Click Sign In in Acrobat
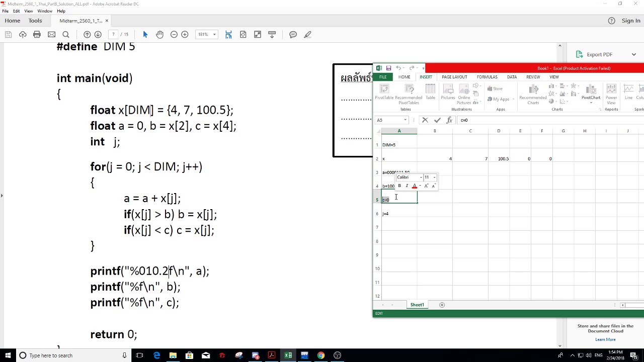Viewport: 644px width, 362px height. 631,21
